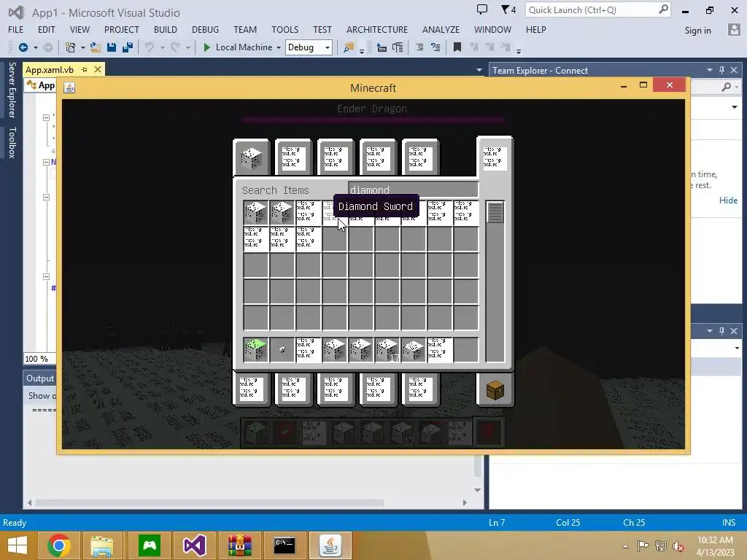This screenshot has height=560, width=747.
Task: Open File Explorer from the taskbar
Action: tap(102, 545)
